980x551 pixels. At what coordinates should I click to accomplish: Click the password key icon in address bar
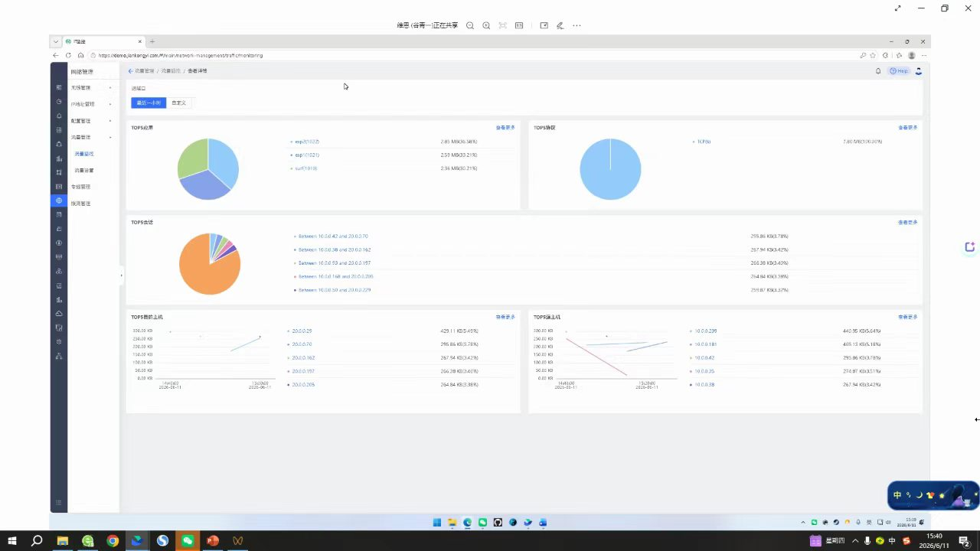point(863,55)
